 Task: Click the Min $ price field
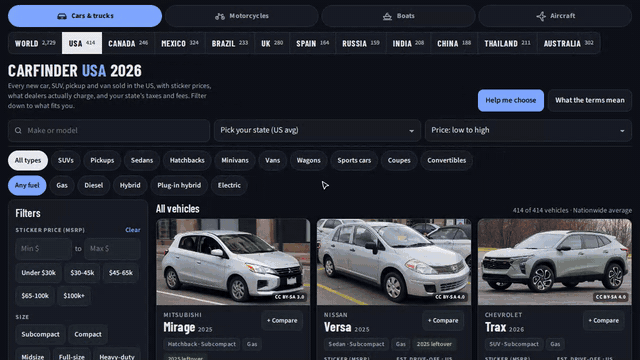[44, 249]
